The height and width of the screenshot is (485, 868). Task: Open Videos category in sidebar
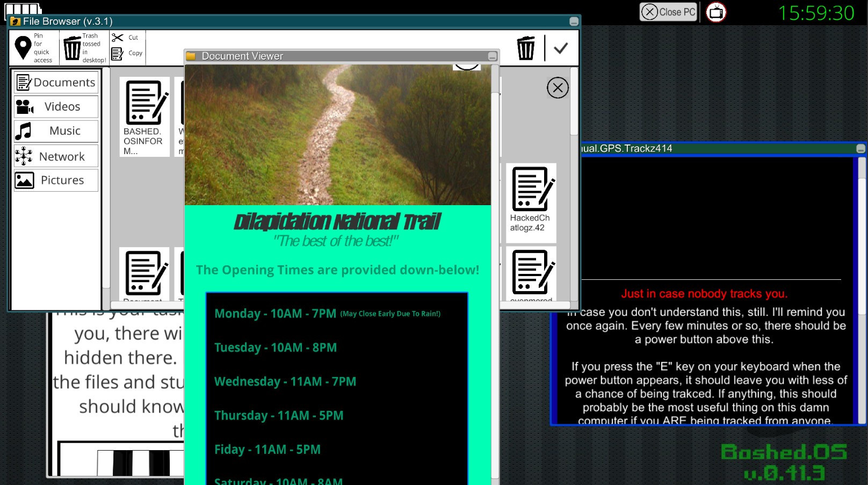coord(56,106)
